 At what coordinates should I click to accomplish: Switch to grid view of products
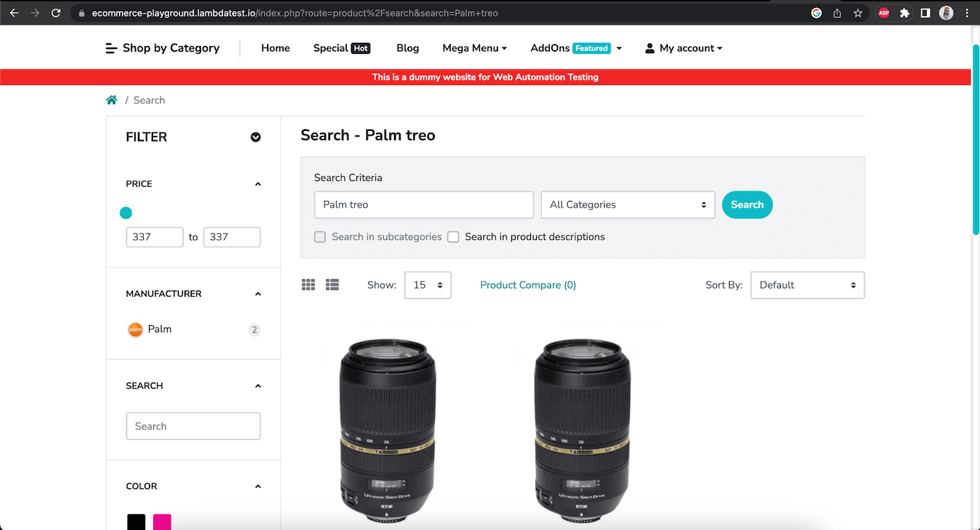[308, 285]
